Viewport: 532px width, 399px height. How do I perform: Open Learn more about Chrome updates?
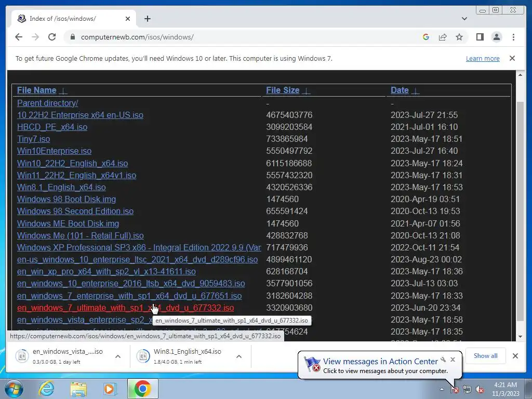tap(483, 58)
